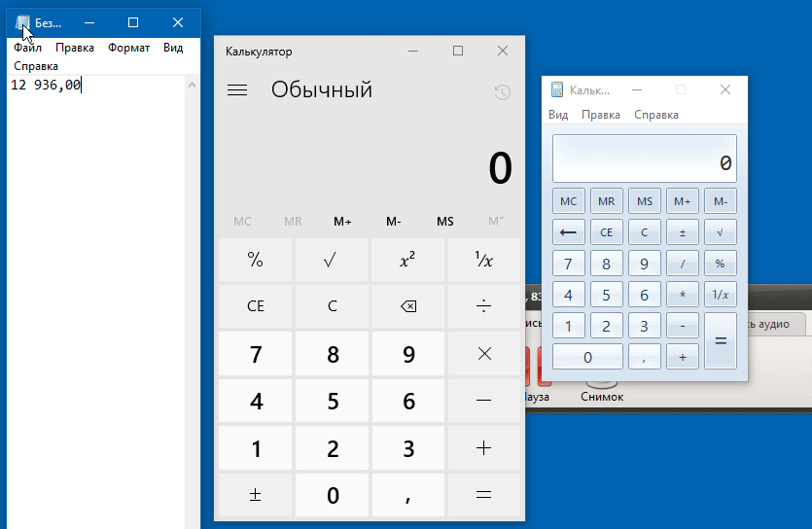This screenshot has width=812, height=529.
Task: Click the Notepad vertical scrollbar up arrow
Action: (x=192, y=85)
